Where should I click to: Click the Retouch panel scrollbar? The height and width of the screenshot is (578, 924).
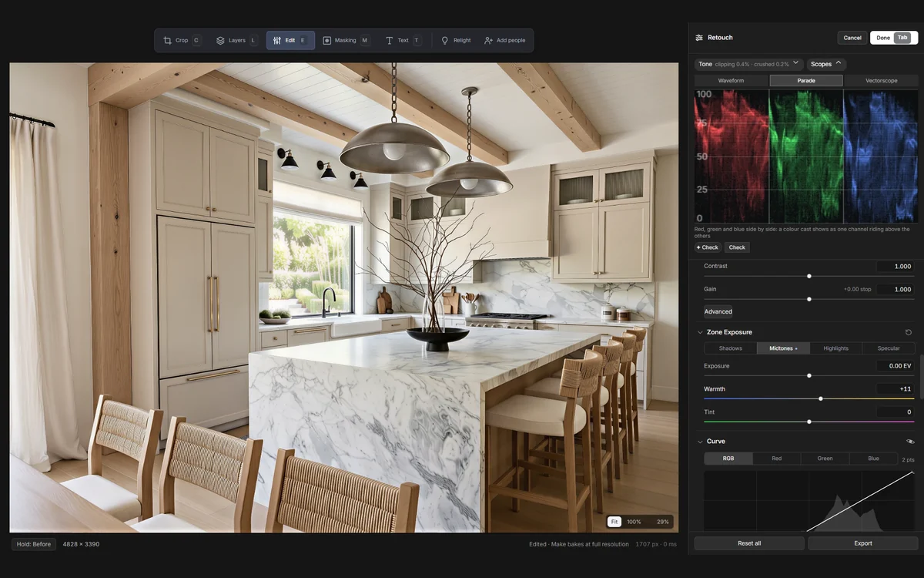point(921,376)
